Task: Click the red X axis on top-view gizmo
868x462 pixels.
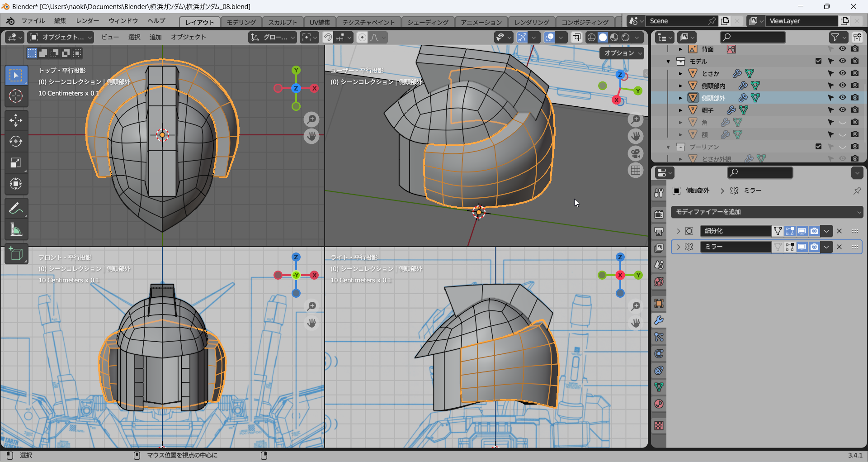Action: click(x=315, y=88)
